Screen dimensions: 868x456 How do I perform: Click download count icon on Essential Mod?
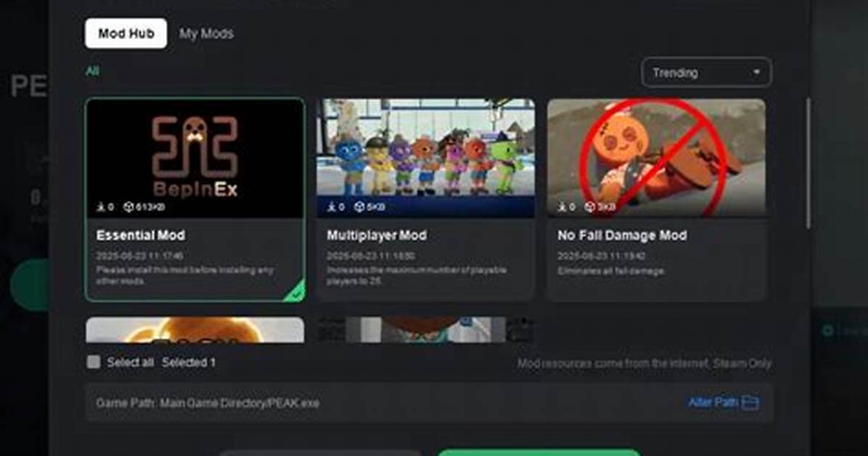tap(101, 207)
